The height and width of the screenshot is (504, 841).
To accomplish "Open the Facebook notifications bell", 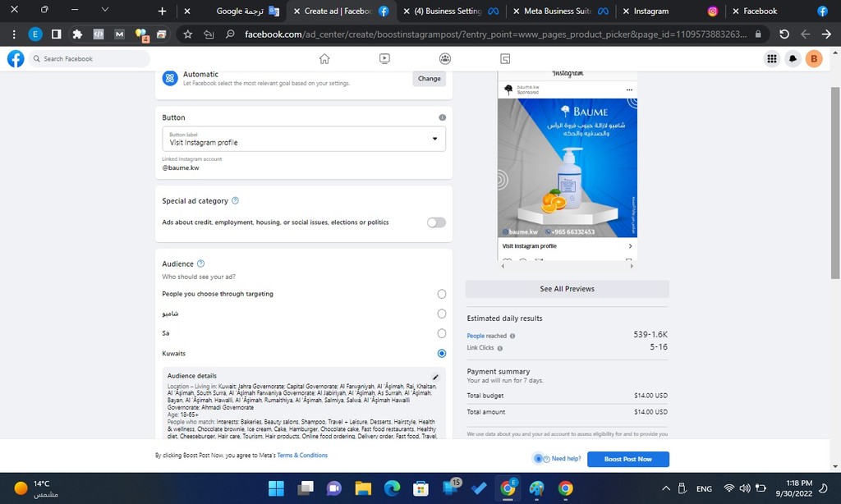I will click(793, 58).
